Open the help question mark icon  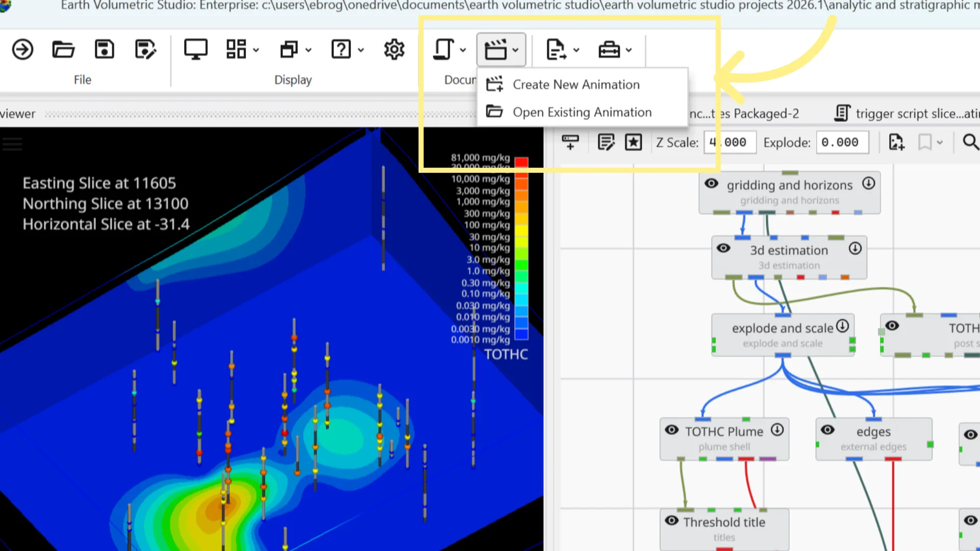point(341,49)
